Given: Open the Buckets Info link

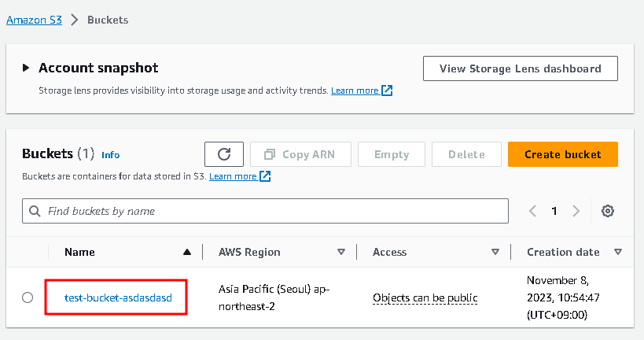Looking at the screenshot, I should pyautogui.click(x=111, y=155).
